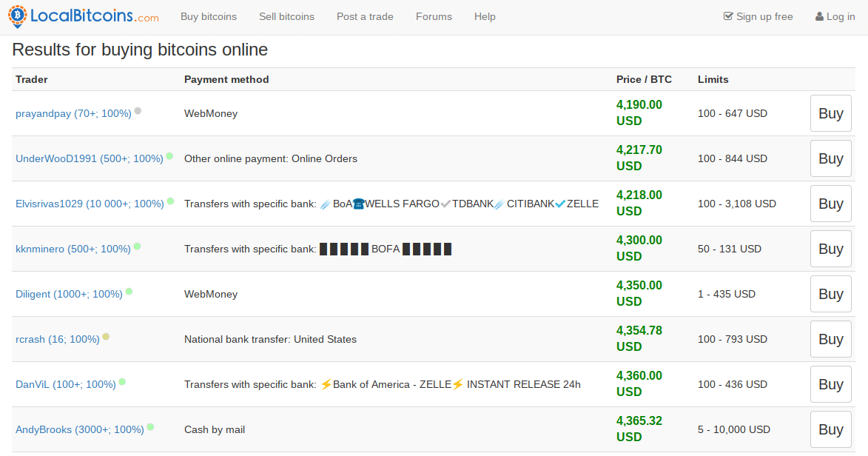
Task: Open trader AndyBrooks' profile link
Action: pos(80,430)
